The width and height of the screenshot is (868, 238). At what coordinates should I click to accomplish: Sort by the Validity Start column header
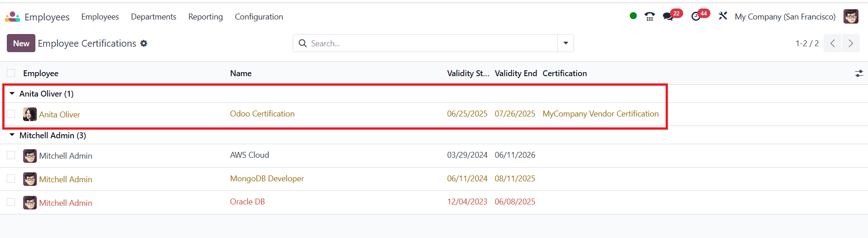(468, 73)
